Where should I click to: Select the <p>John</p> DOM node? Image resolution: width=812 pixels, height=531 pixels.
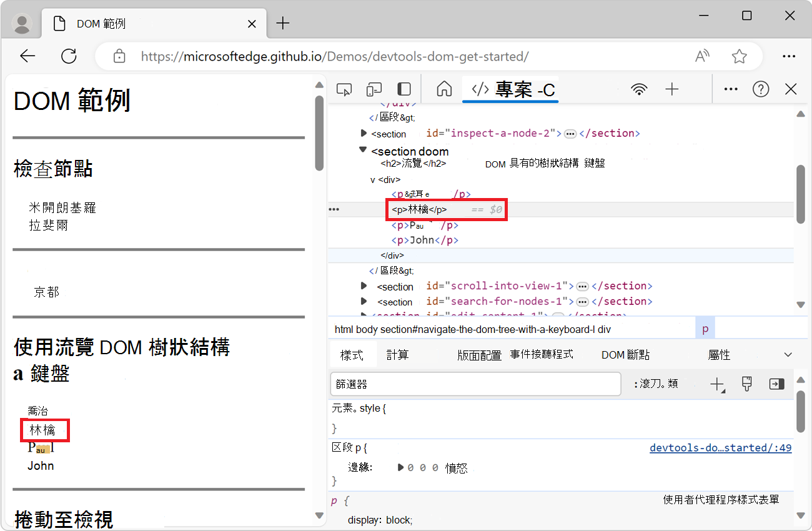[x=425, y=240]
